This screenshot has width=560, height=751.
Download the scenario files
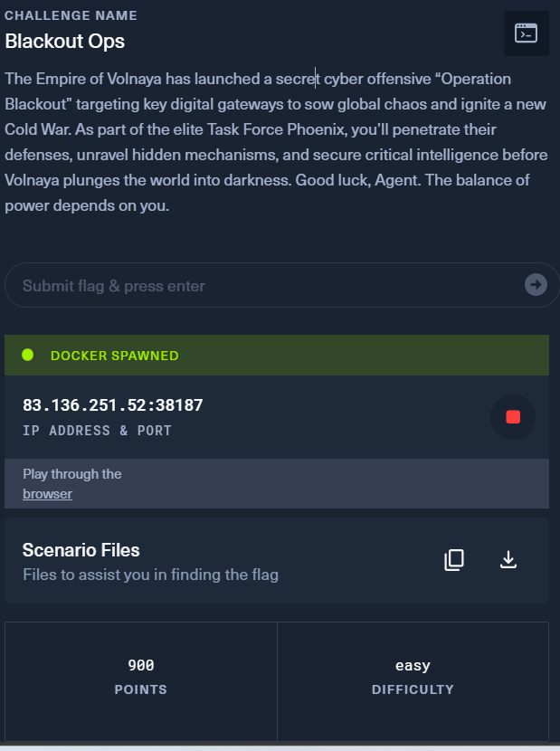point(508,560)
